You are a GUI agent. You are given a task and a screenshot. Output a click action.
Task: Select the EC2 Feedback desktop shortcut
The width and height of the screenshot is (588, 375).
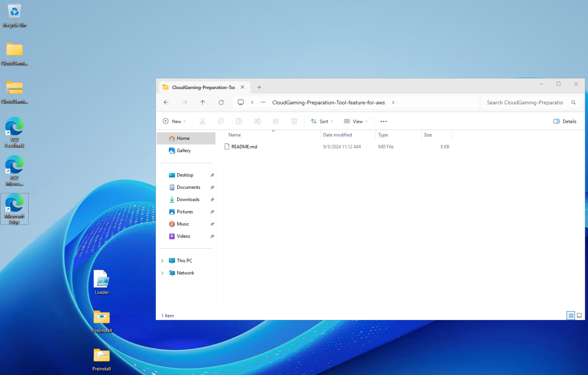coord(14,132)
